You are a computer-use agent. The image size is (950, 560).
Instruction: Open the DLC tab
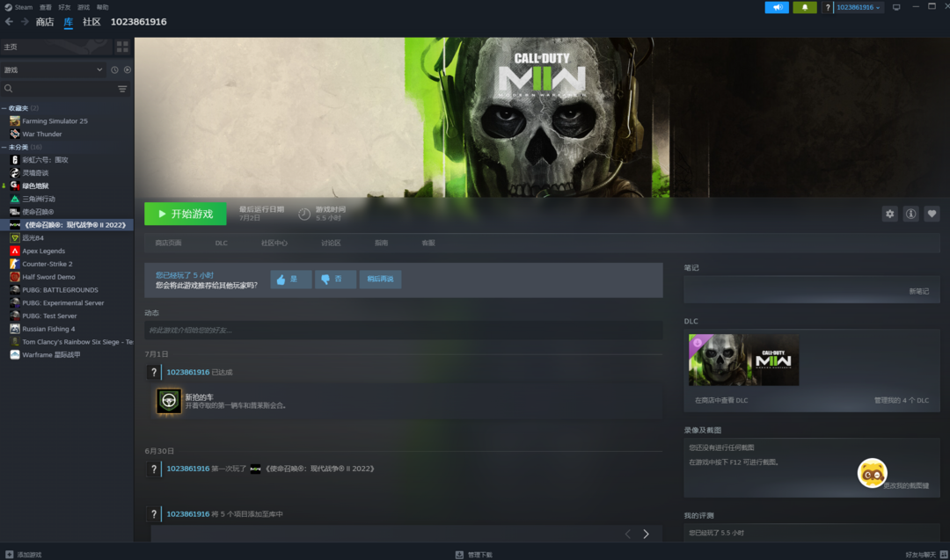(x=221, y=243)
